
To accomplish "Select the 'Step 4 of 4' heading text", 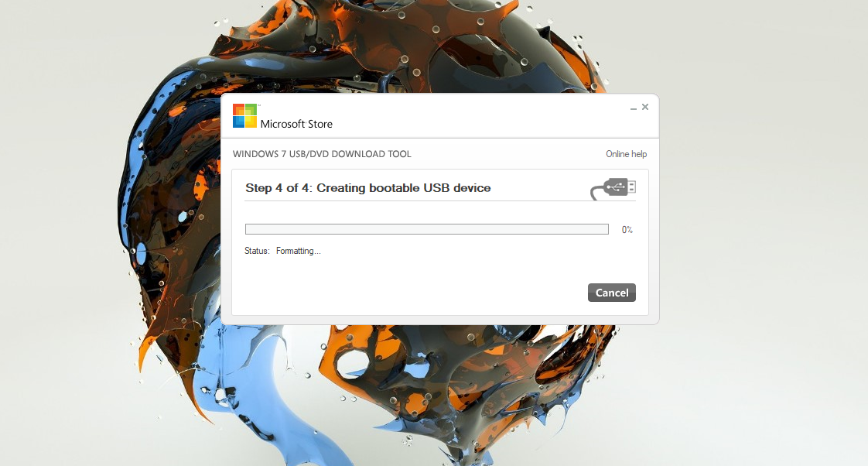I will [x=368, y=188].
